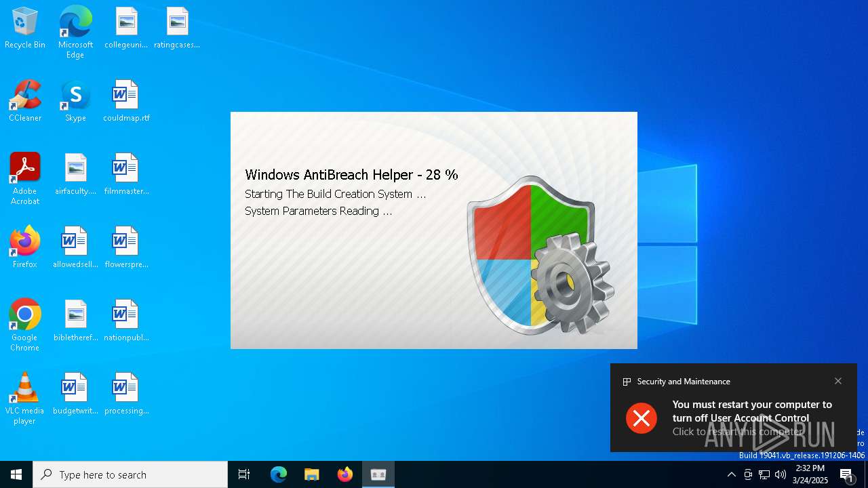Click the Security and Maintenance header text
868x488 pixels.
684,382
